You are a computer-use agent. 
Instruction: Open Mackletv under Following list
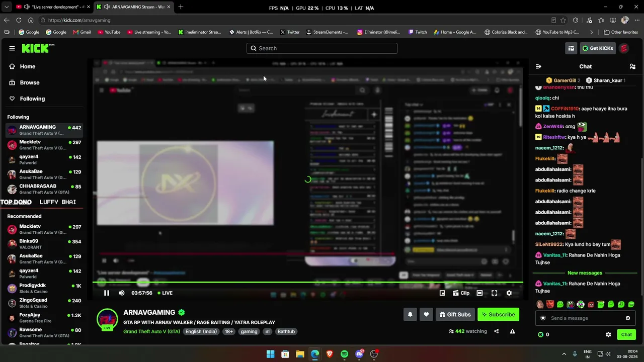pyautogui.click(x=44, y=145)
